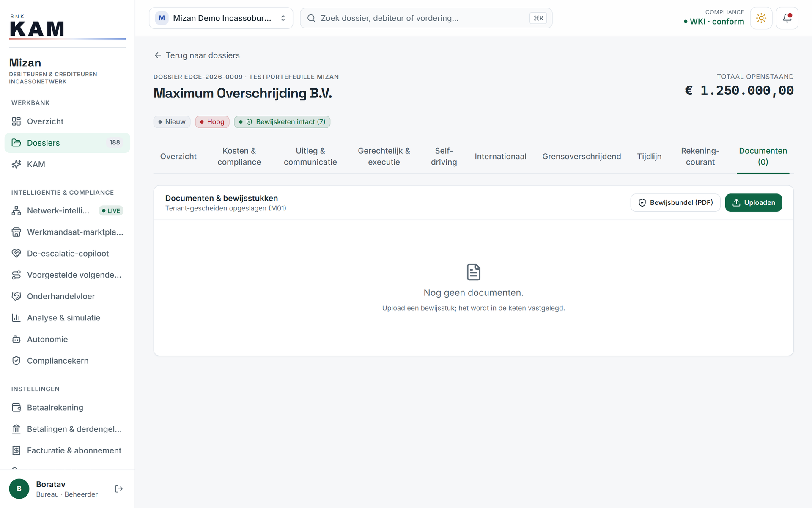The height and width of the screenshot is (508, 812).
Task: Click the TOTAAL OPENSTAAND label
Action: pos(755,77)
